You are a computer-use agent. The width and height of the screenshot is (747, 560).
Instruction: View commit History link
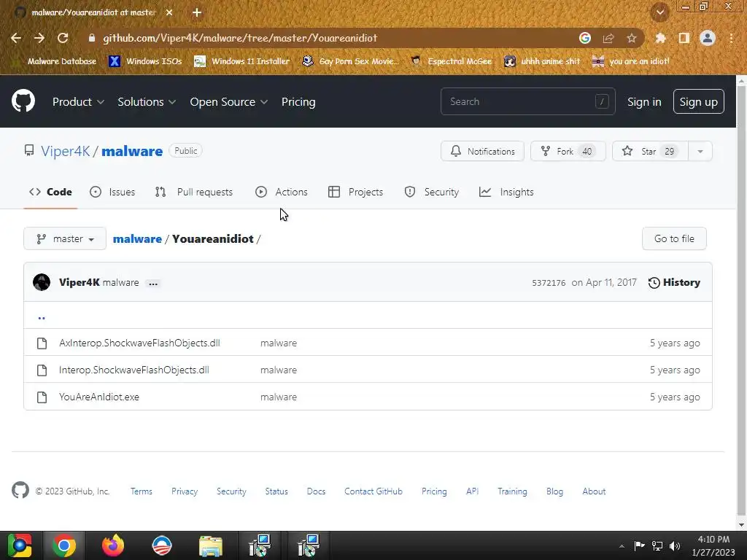click(x=674, y=282)
